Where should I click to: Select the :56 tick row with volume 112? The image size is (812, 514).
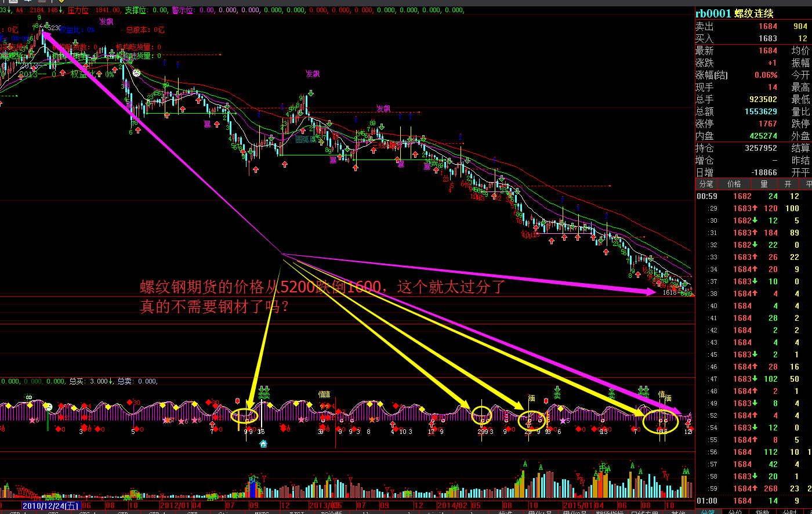[x=753, y=452]
